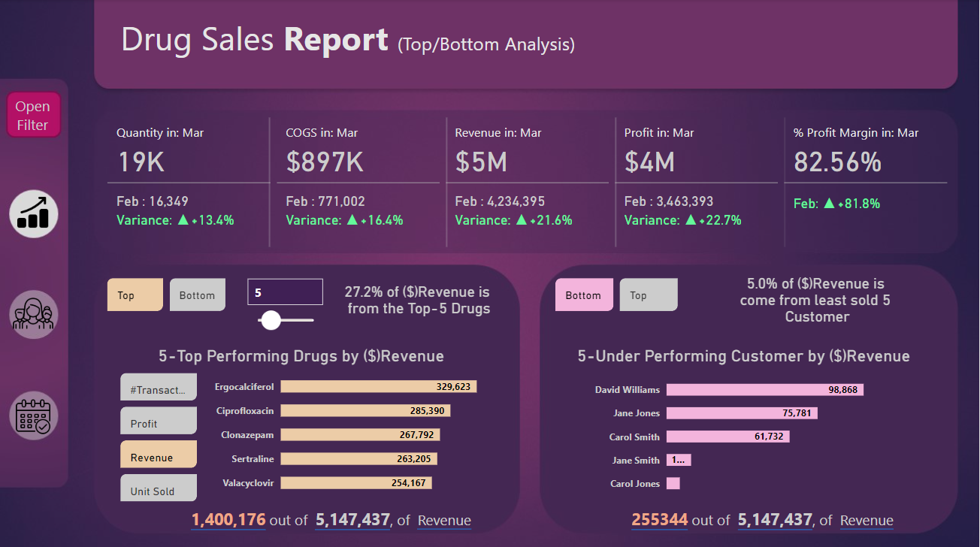The width and height of the screenshot is (980, 547).
Task: Open the calendar page icon
Action: [x=33, y=415]
